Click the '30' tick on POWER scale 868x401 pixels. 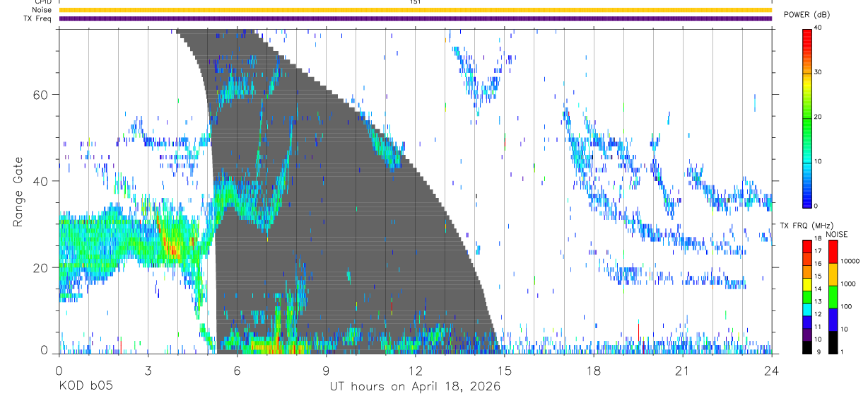[819, 73]
